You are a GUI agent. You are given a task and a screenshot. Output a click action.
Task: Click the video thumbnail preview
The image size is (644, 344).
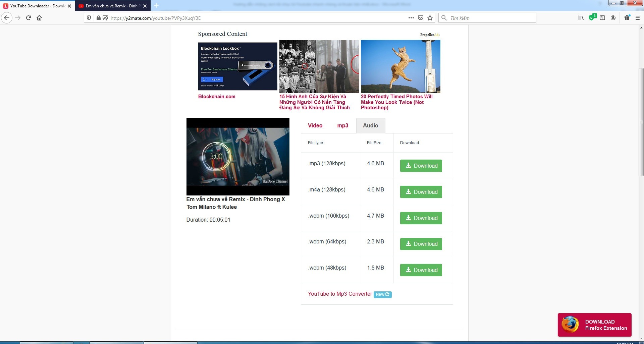coord(238,157)
